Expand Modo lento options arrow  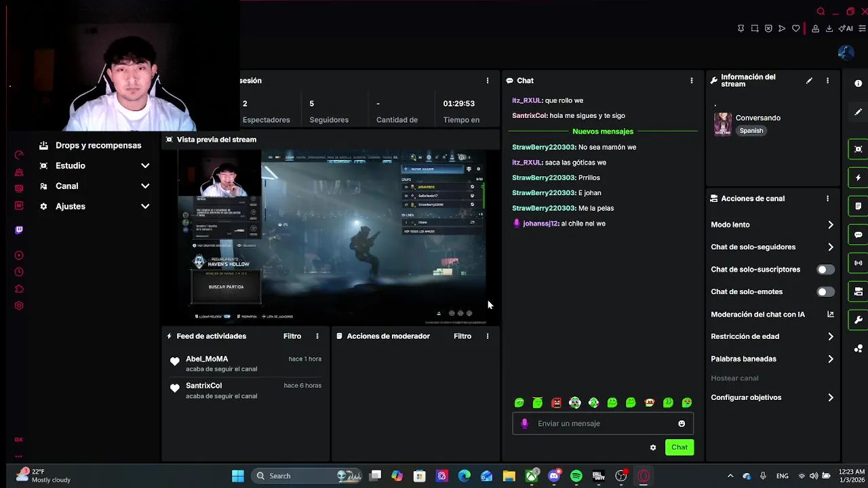(830, 225)
